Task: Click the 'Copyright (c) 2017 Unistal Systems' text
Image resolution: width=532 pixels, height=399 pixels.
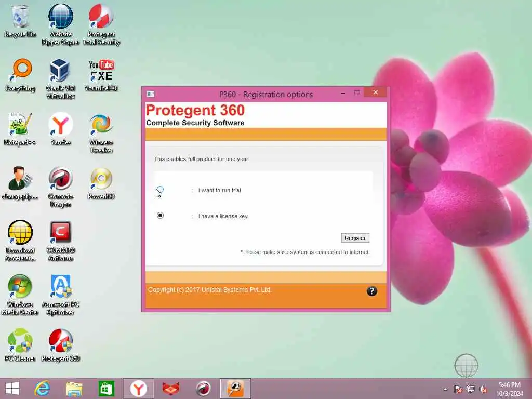Action: [x=210, y=290]
